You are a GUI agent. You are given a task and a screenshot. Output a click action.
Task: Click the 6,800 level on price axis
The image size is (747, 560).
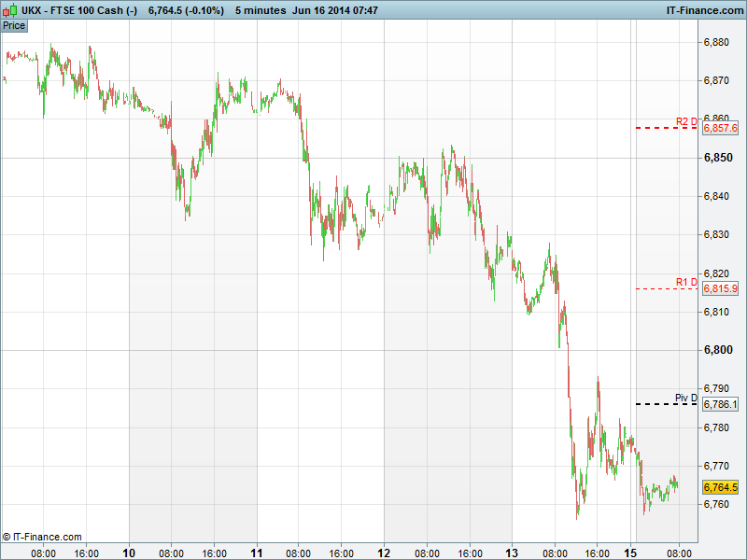[718, 350]
